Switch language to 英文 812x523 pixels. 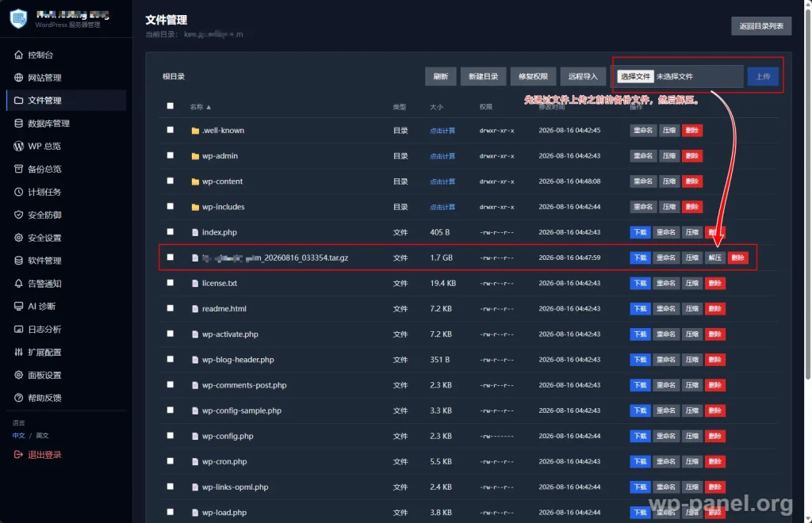(x=42, y=436)
